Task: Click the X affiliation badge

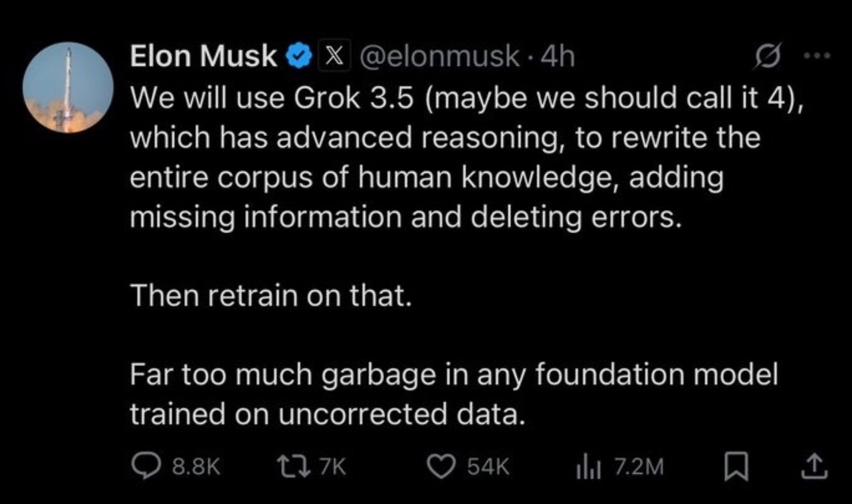Action: 334,56
